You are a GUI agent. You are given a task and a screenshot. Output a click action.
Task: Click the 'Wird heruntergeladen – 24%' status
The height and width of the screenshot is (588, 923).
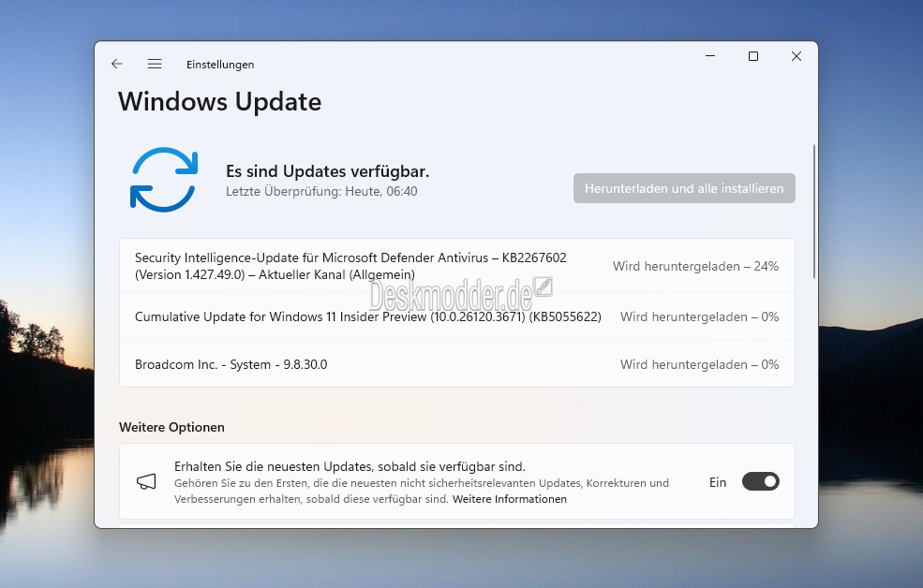click(695, 266)
